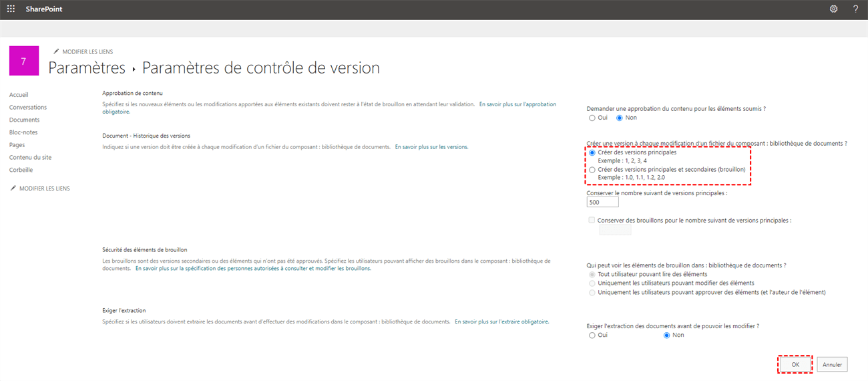The image size is (868, 381).
Task: Click Document - Historique des versions heading
Action: [x=146, y=136]
